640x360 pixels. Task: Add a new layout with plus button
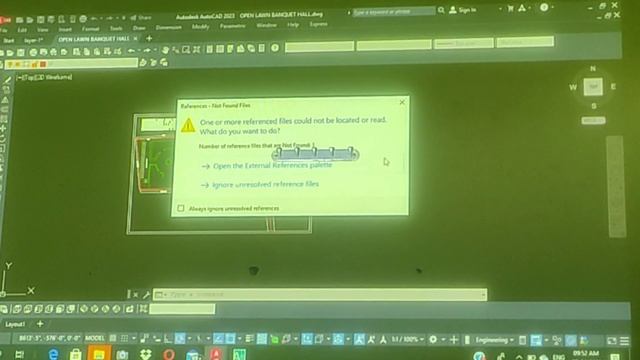click(x=40, y=324)
